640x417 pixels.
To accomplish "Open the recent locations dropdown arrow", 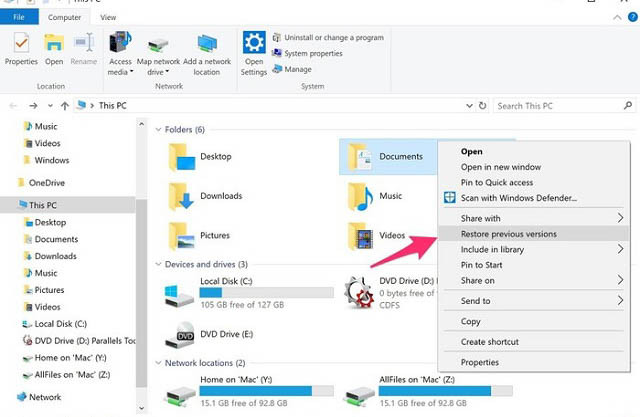I will pos(50,106).
